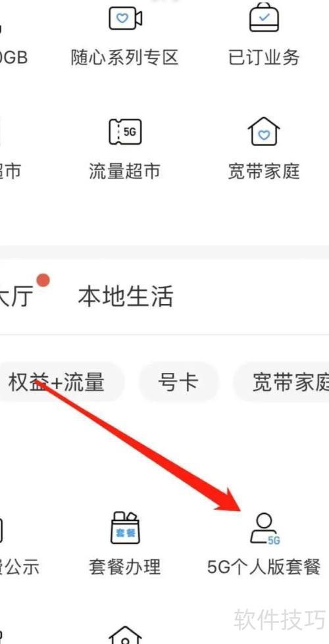Image resolution: width=329 pixels, height=644 pixels.
Task: Switch to the partially visible 大厅 tab
Action: (x=16, y=296)
